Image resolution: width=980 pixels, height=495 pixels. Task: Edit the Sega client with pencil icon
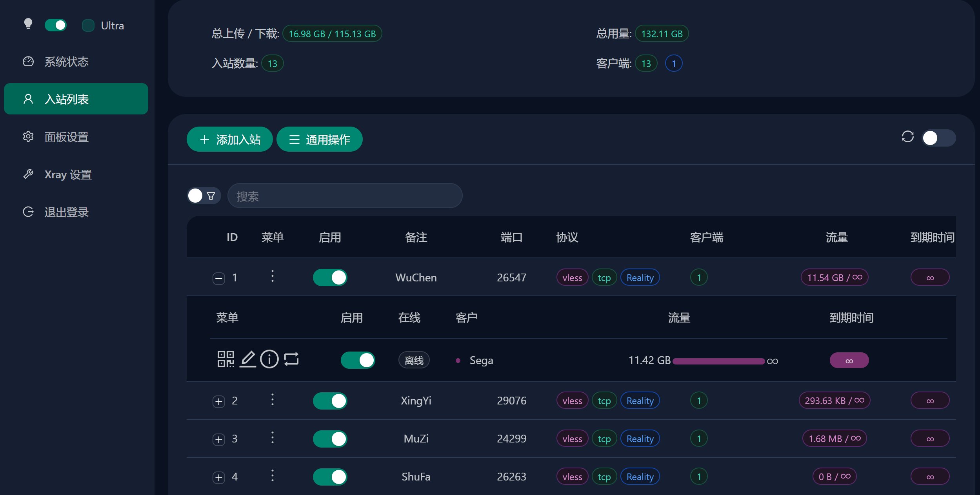click(248, 359)
